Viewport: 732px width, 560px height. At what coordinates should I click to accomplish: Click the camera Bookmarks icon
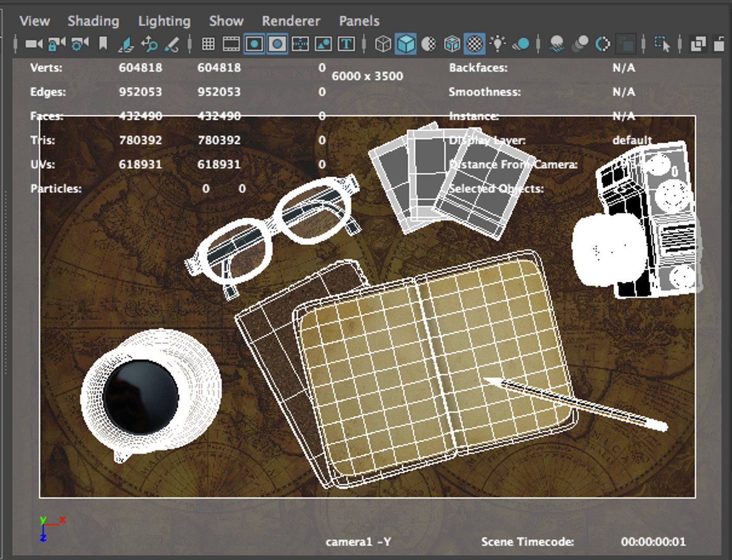click(x=103, y=44)
